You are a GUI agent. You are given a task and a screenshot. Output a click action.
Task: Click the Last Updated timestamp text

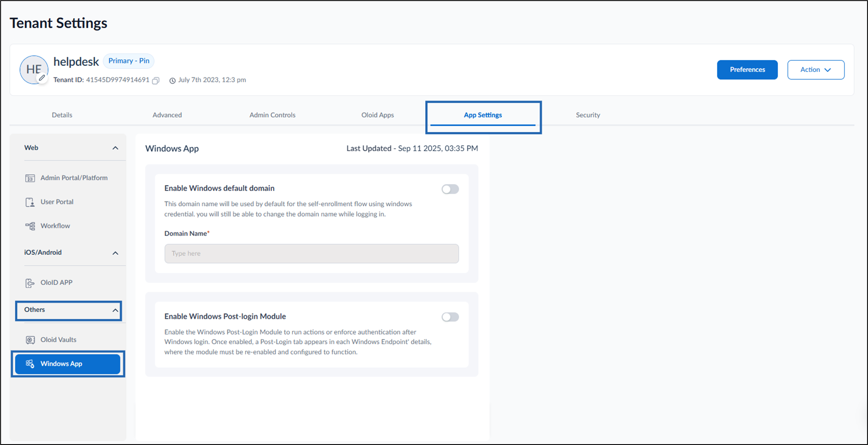point(412,148)
